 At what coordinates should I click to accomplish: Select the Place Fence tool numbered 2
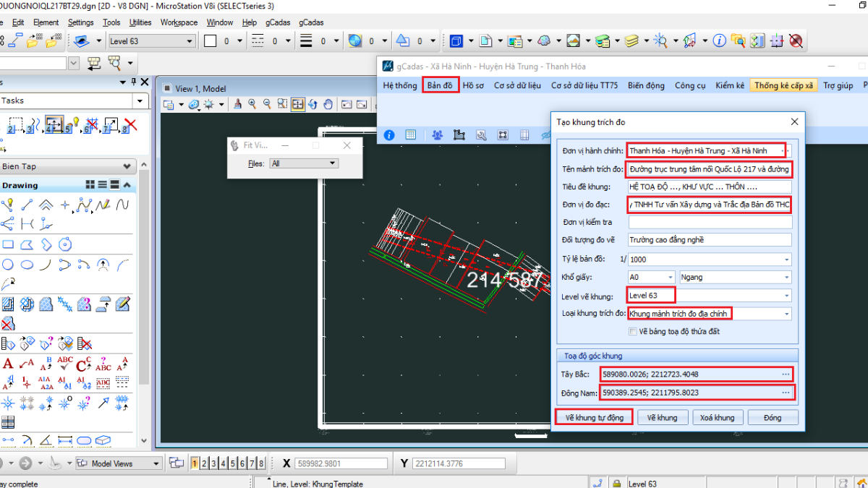(x=15, y=125)
